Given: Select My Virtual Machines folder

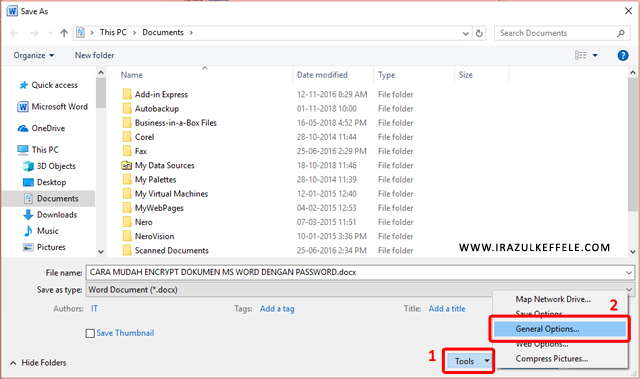Looking at the screenshot, I should pyautogui.click(x=165, y=194).
